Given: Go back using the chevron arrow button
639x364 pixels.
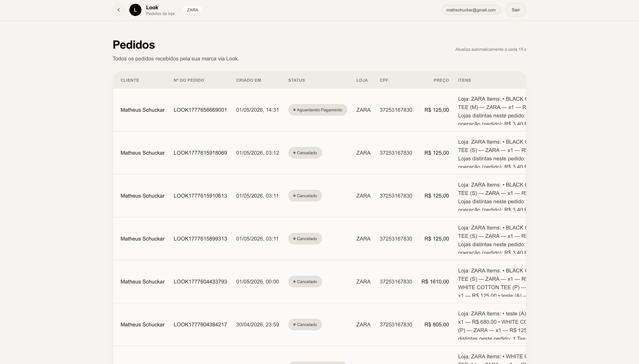Looking at the screenshot, I should (x=119, y=10).
